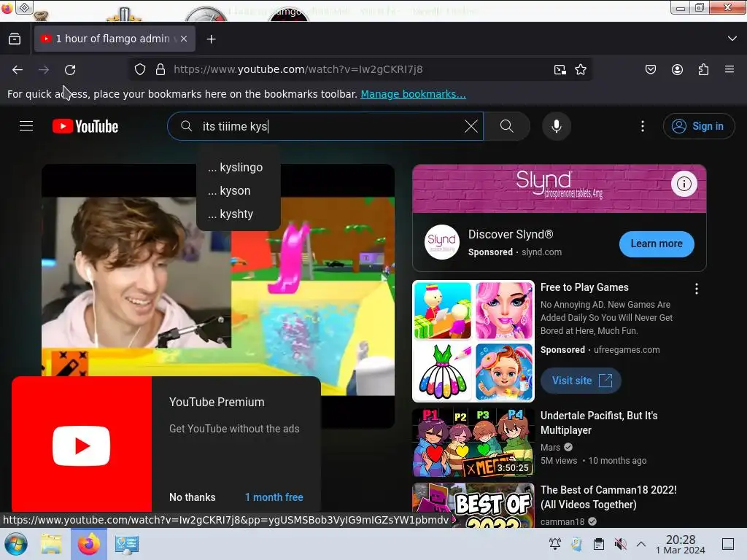The image size is (747, 560).
Task: Open the clipboard tray icon
Action: [598, 544]
